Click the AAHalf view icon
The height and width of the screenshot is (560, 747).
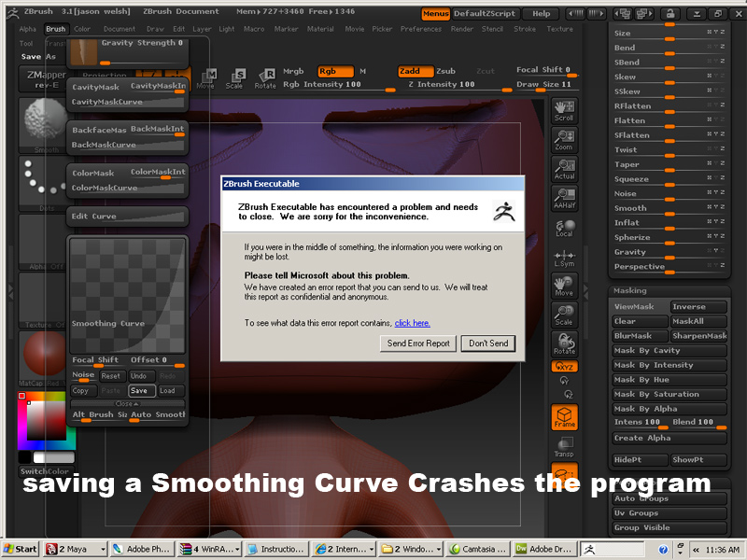[565, 198]
